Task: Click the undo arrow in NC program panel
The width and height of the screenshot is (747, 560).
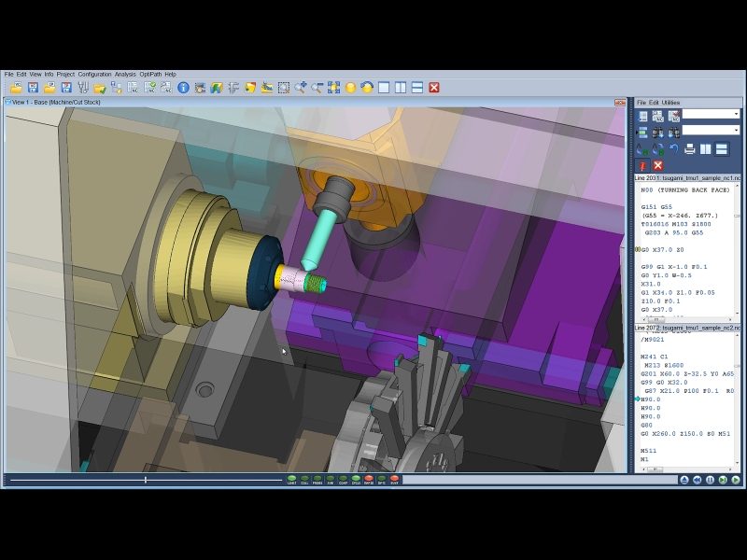Action: click(673, 149)
